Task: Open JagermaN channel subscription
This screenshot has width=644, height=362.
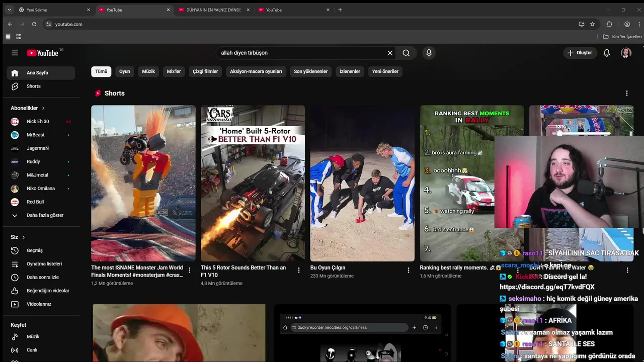Action: click(x=41, y=148)
